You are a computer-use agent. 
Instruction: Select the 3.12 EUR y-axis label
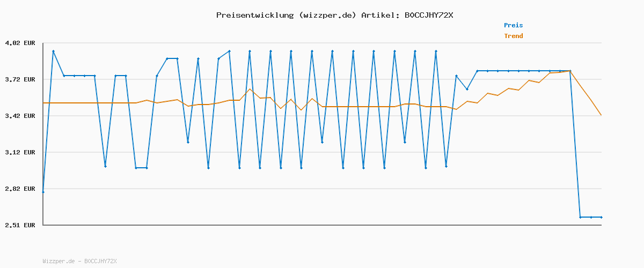(x=20, y=152)
